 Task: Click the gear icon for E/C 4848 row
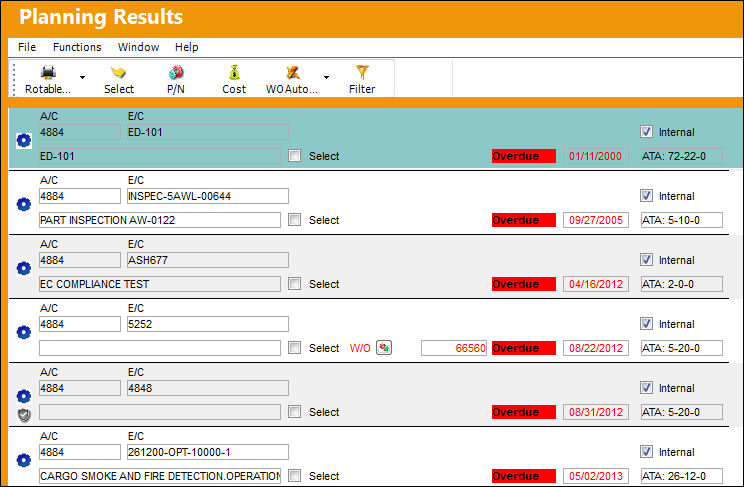tap(24, 396)
